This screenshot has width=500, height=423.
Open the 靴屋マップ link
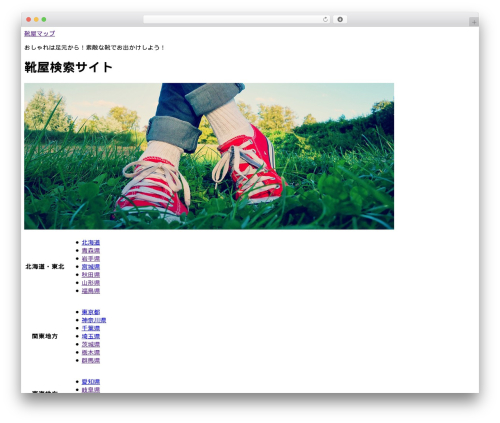(40, 33)
